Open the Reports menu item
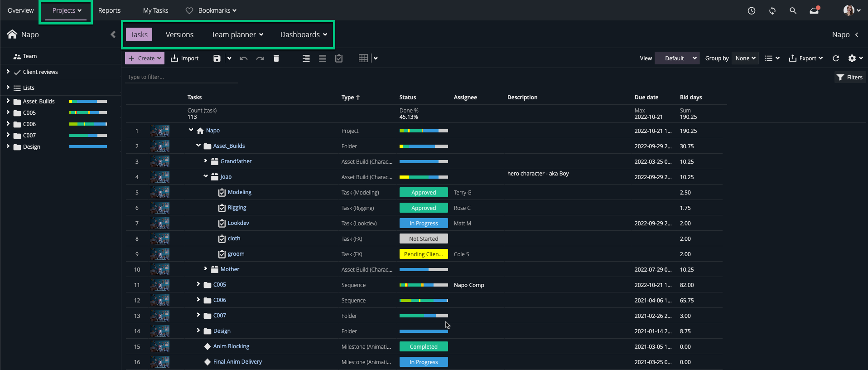 click(x=109, y=10)
